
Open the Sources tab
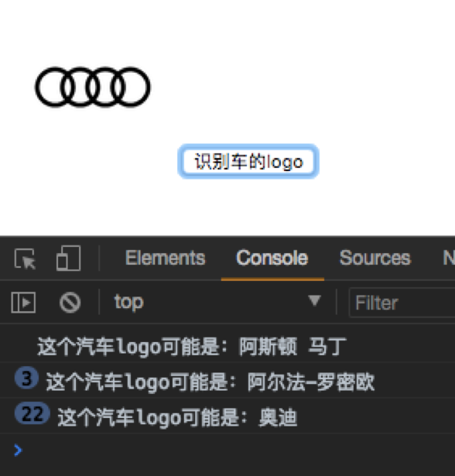(375, 258)
